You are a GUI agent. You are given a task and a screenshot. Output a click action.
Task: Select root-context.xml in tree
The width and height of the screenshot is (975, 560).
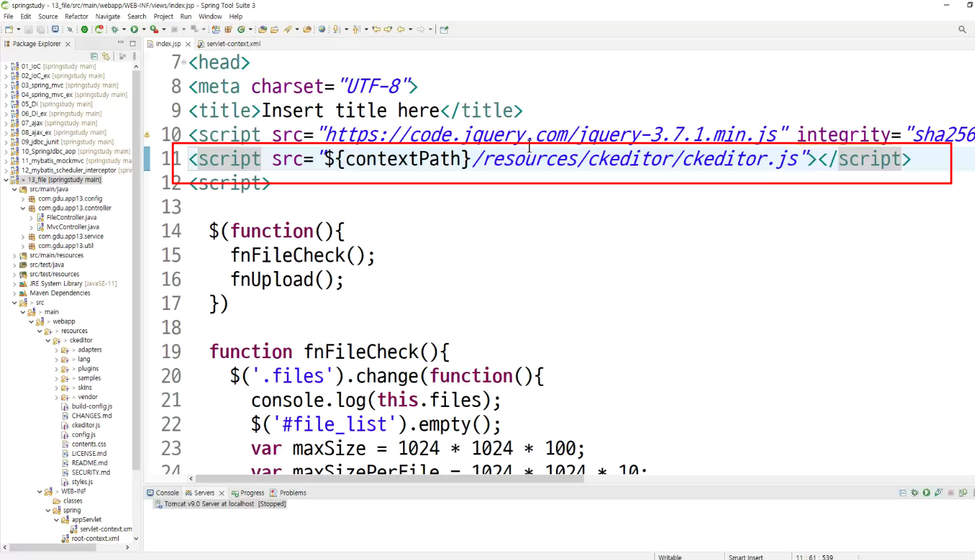click(x=96, y=539)
